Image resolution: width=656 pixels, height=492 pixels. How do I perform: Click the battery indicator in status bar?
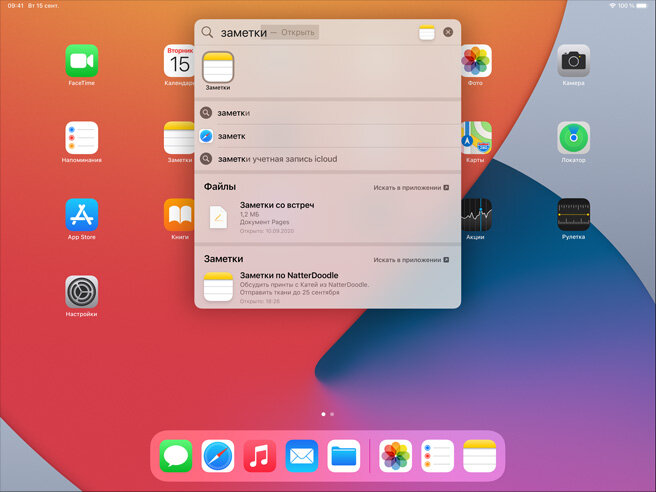[642, 6]
